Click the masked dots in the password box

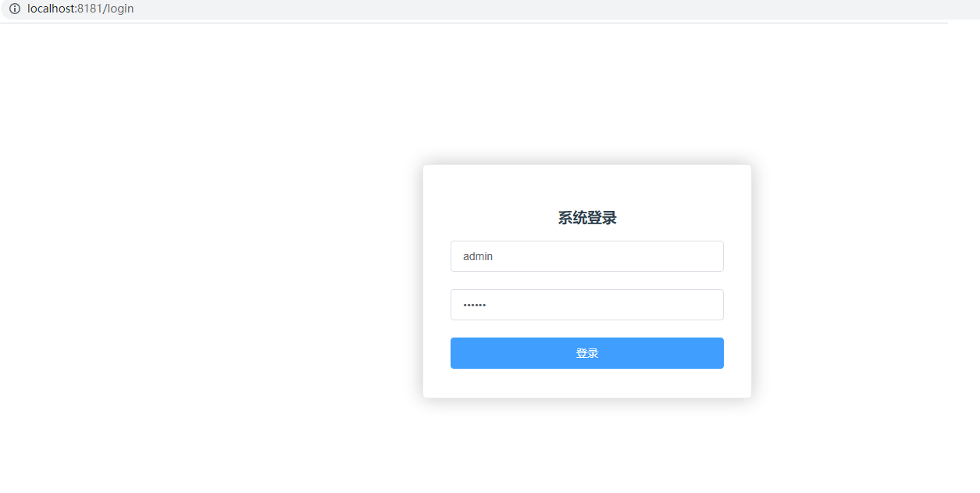(x=475, y=305)
